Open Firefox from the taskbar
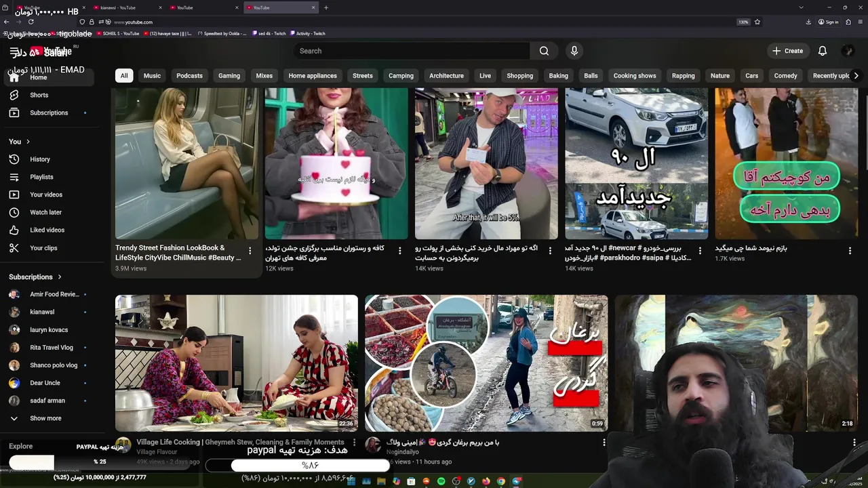 (486, 481)
